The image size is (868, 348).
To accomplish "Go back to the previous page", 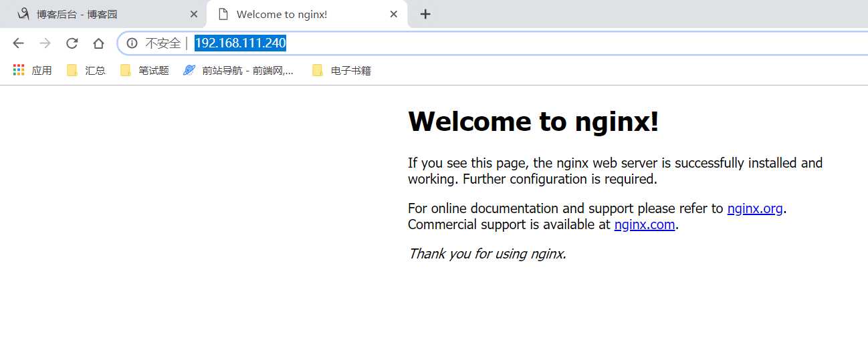I will tap(18, 43).
